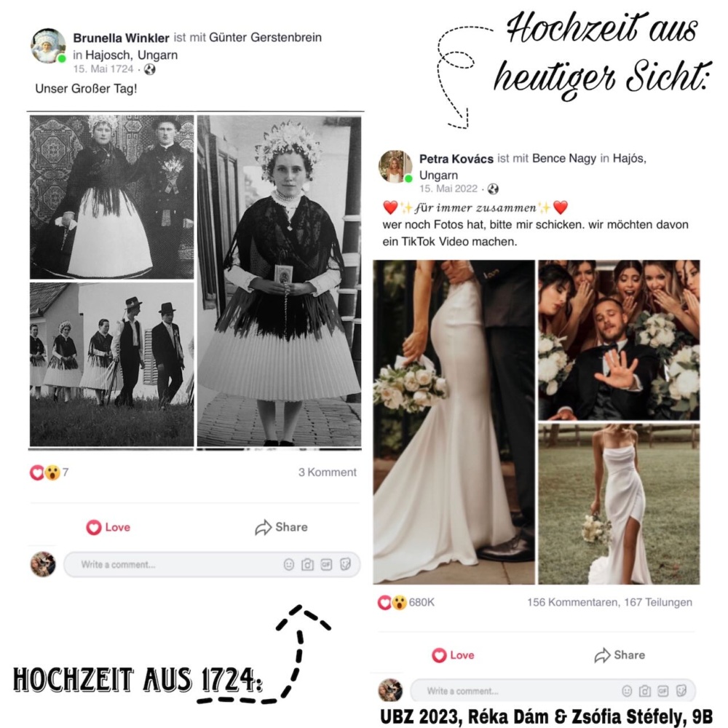Click GIF icon in right comment box
Screen dimensions: 728x728
[x=663, y=692]
